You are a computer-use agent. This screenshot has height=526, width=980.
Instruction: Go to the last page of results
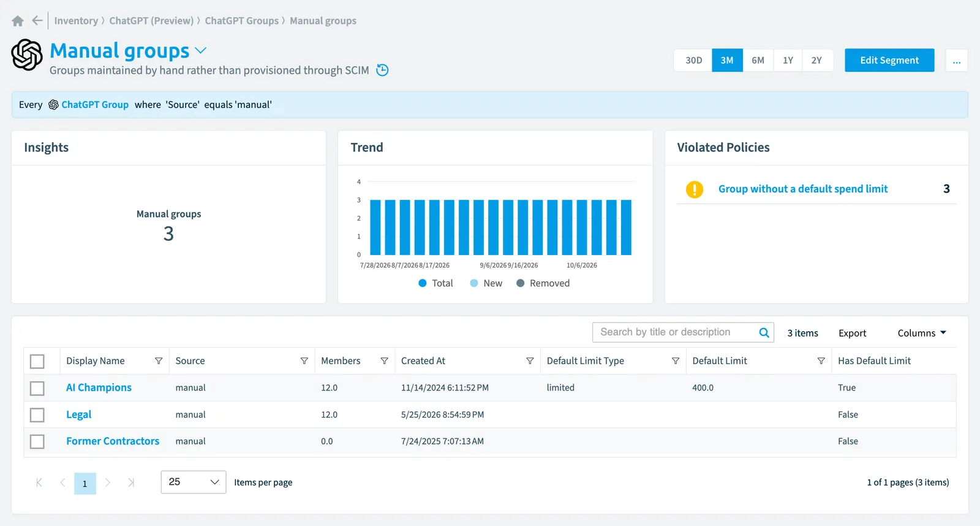[131, 482]
